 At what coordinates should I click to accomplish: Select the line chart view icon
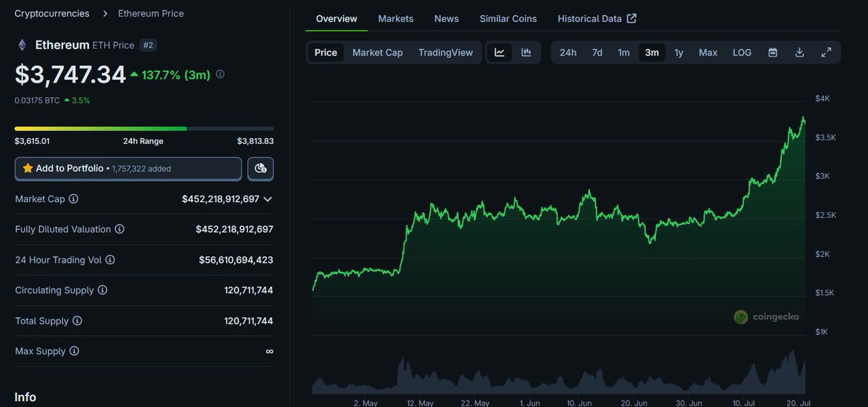click(499, 52)
